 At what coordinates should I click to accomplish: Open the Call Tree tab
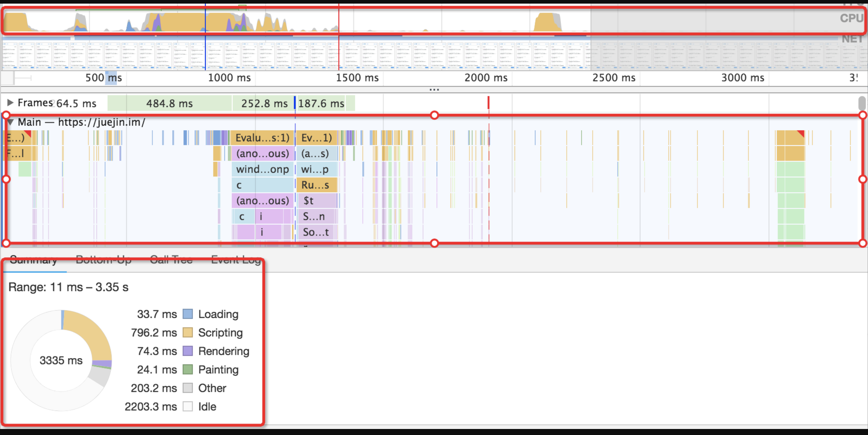pos(171,260)
